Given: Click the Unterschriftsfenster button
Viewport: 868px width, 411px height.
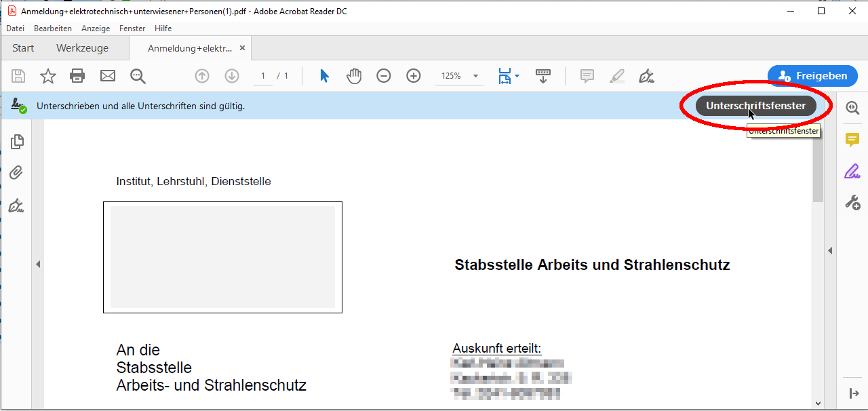Looking at the screenshot, I should point(755,106).
